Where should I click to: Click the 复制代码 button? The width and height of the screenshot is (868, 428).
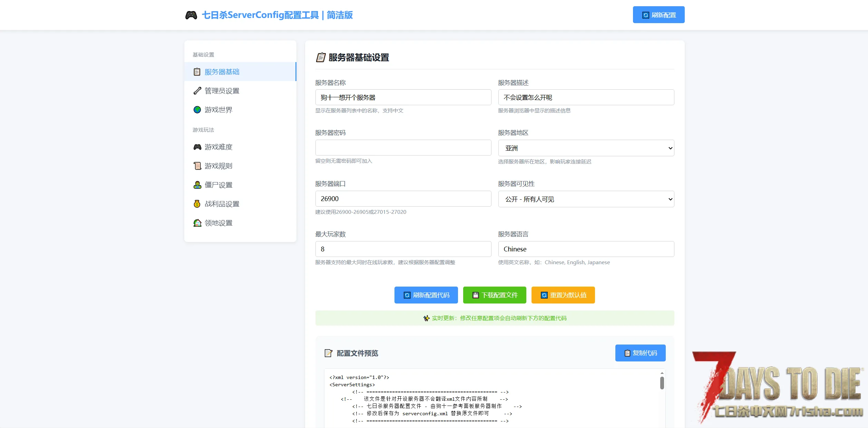pos(640,353)
